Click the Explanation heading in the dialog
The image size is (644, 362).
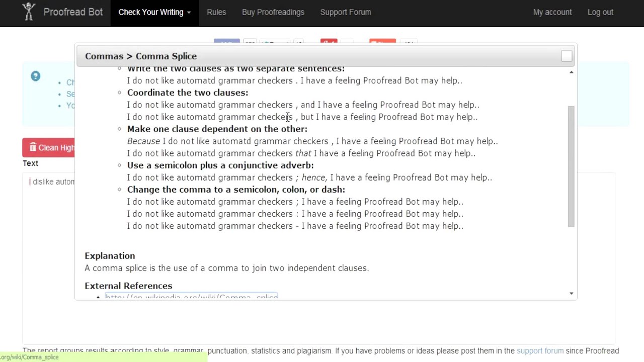(110, 256)
